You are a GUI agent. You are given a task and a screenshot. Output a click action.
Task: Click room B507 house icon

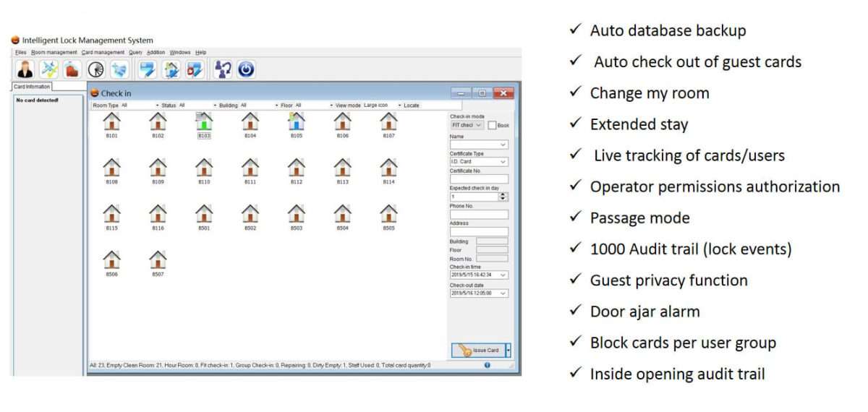tap(158, 260)
